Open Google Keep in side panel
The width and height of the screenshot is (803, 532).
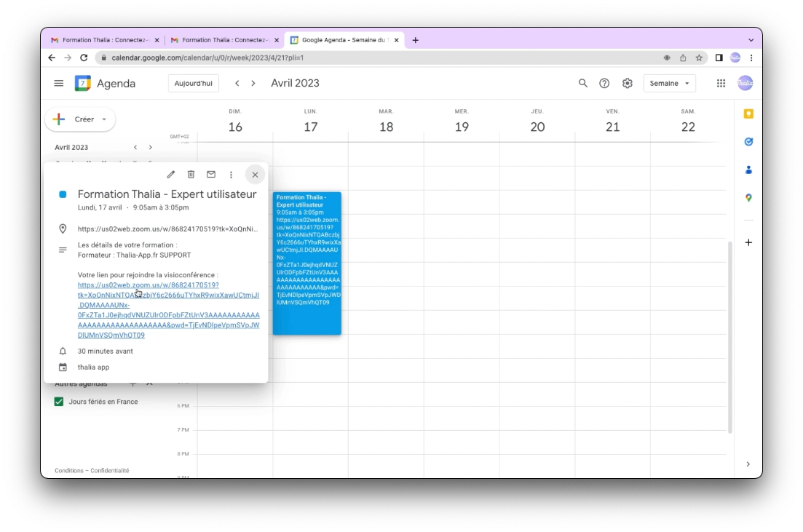point(748,114)
